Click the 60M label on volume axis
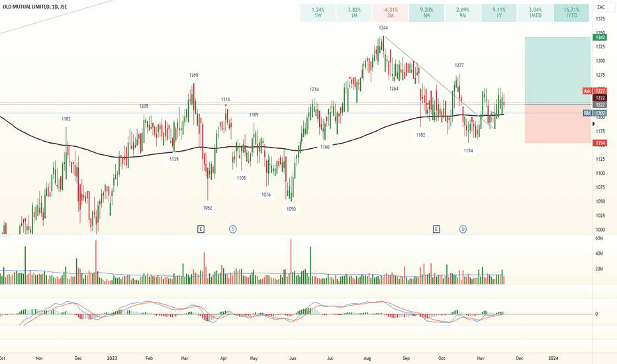This screenshot has width=617, height=364. (599, 238)
